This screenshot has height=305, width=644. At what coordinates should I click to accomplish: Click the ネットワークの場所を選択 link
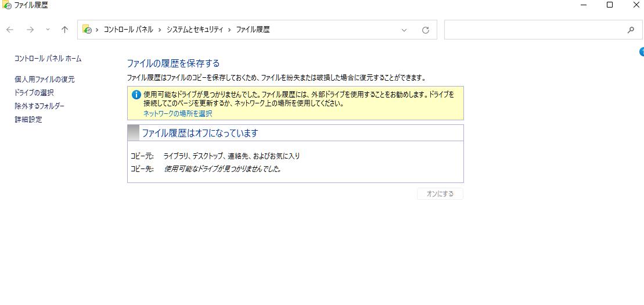[178, 114]
